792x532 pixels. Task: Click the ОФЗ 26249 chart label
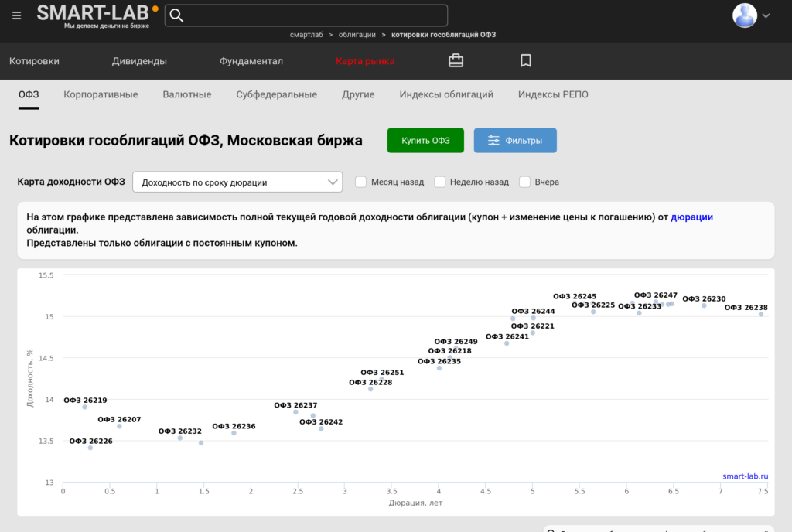point(456,342)
